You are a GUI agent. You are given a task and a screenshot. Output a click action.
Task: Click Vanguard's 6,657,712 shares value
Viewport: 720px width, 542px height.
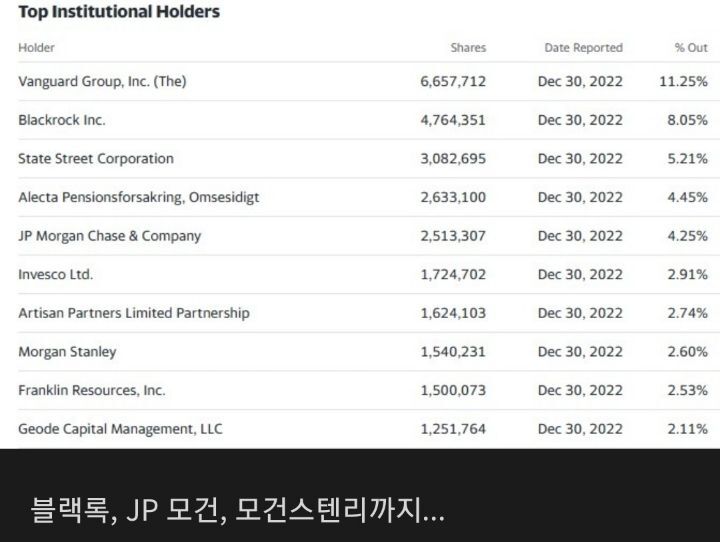click(453, 81)
